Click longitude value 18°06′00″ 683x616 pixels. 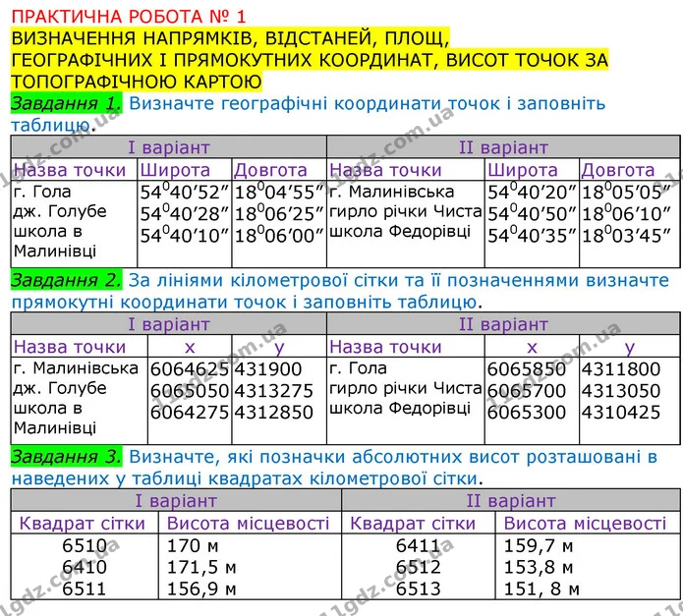(279, 236)
